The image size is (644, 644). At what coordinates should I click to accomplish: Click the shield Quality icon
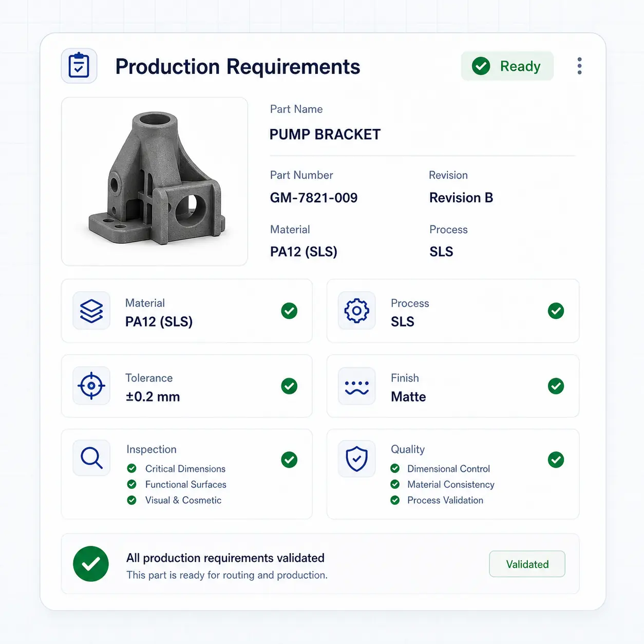coord(357,459)
